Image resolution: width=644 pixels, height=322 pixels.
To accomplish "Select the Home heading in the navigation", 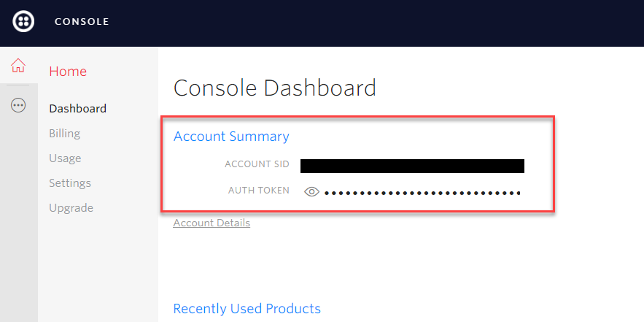I will (x=68, y=71).
